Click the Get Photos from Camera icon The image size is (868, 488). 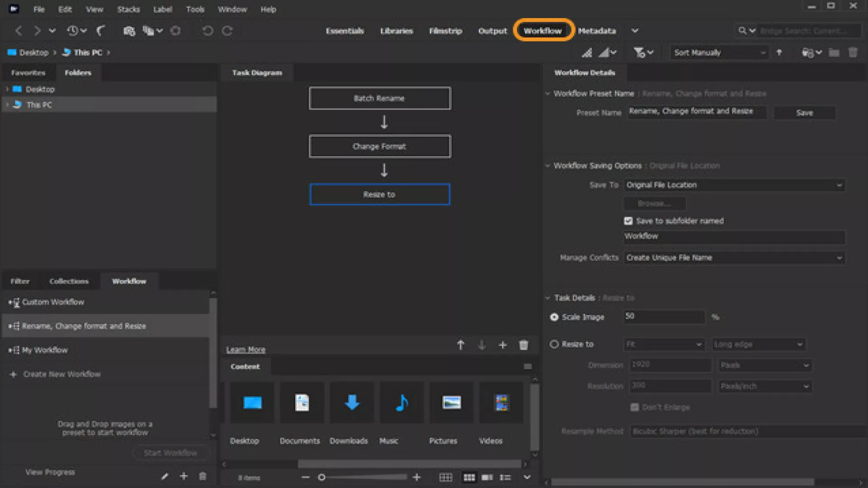pos(129,31)
